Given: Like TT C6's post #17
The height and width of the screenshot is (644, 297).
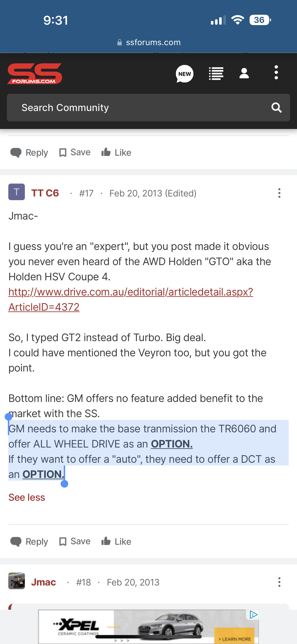Looking at the screenshot, I should point(116,542).
